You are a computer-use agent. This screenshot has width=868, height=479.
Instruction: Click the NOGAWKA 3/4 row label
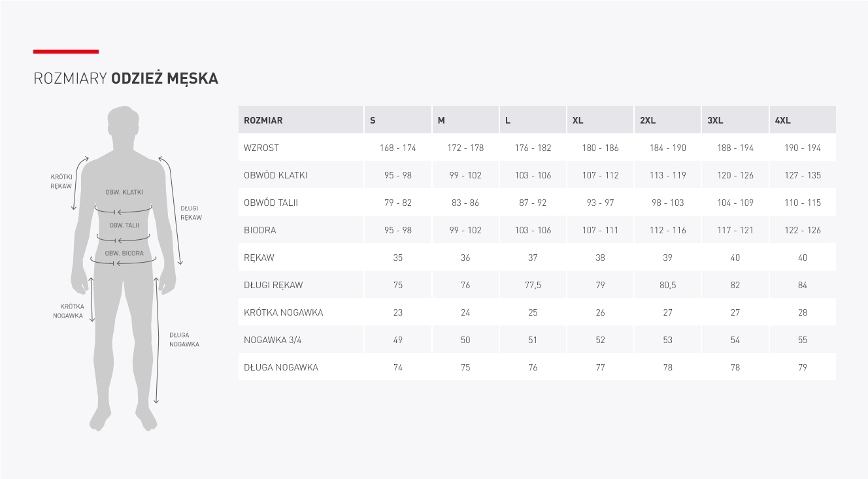point(273,340)
